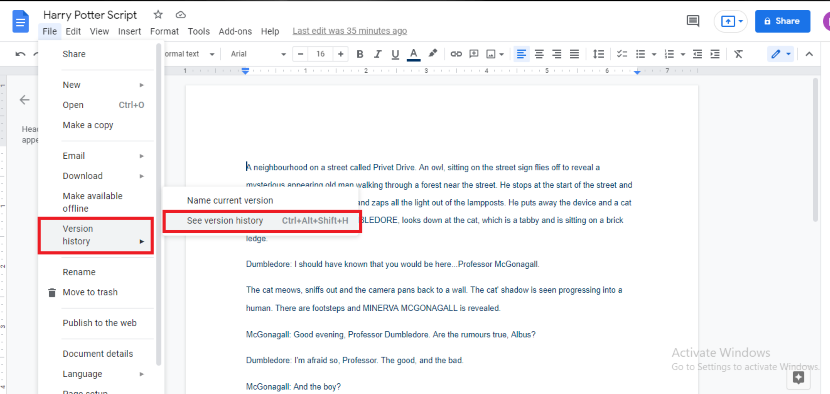Check the cloud save status icon

tap(181, 15)
